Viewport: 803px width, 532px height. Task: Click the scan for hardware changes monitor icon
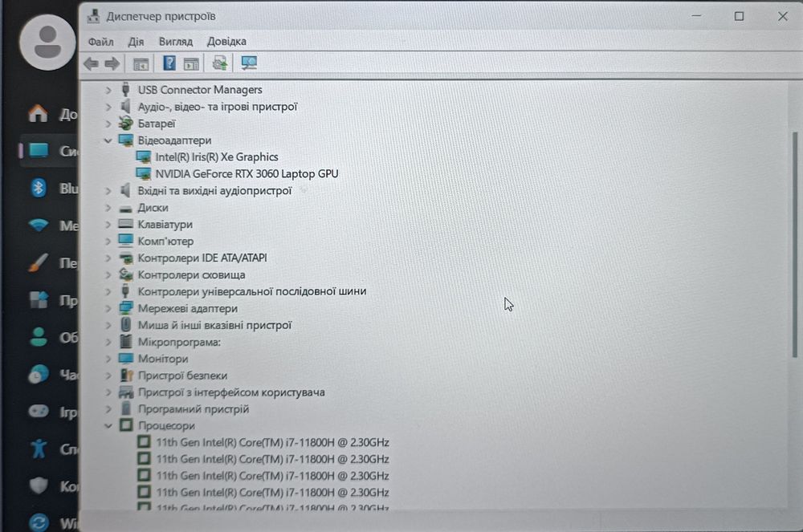[249, 63]
